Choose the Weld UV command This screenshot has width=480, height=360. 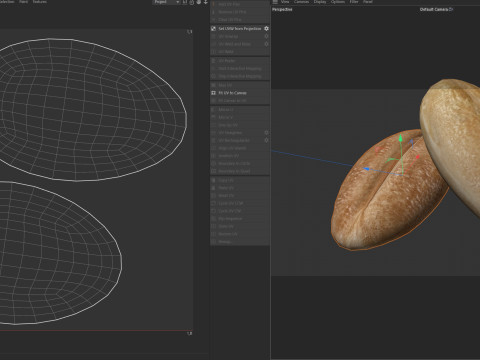tap(226, 196)
